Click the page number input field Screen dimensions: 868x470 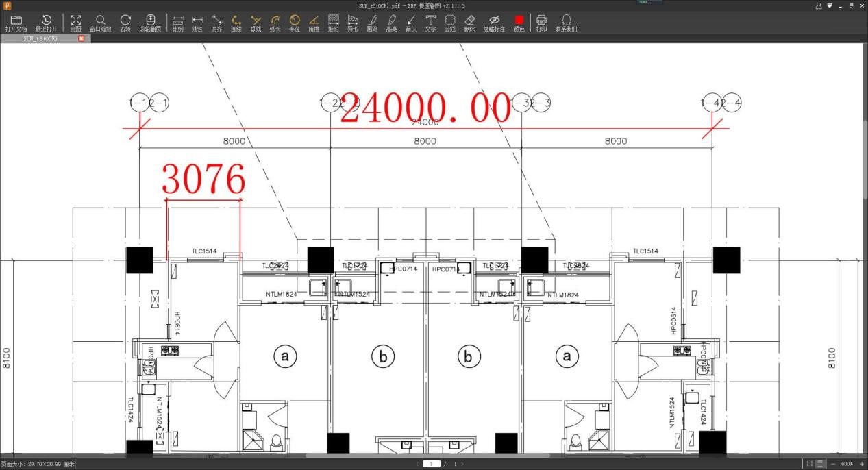[432, 464]
